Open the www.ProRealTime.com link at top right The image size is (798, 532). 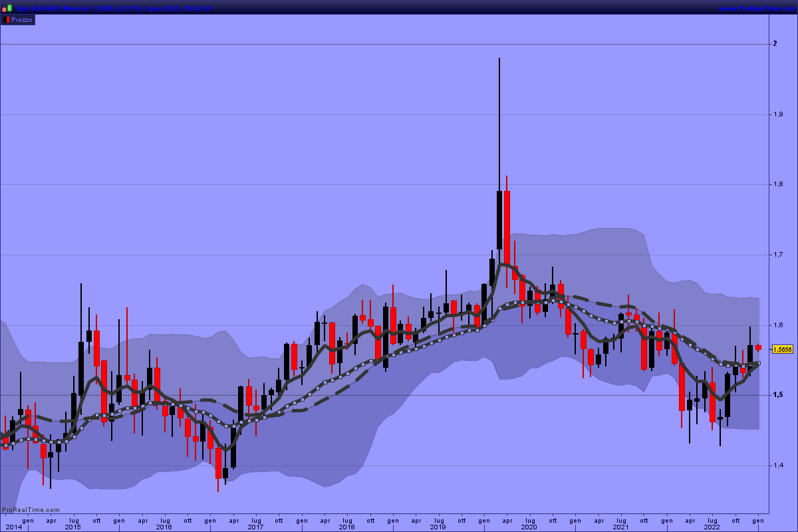(757, 8)
